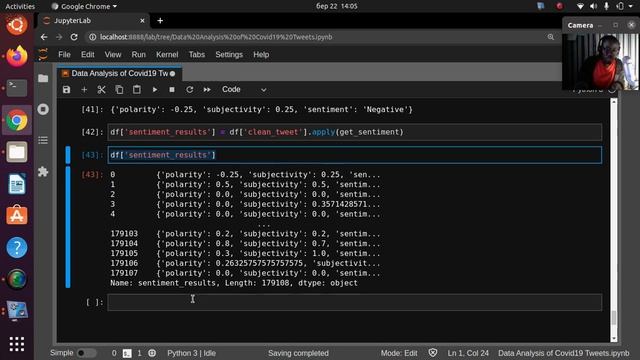Open the Tabs menu
The width and height of the screenshot is (640, 360).
click(197, 55)
